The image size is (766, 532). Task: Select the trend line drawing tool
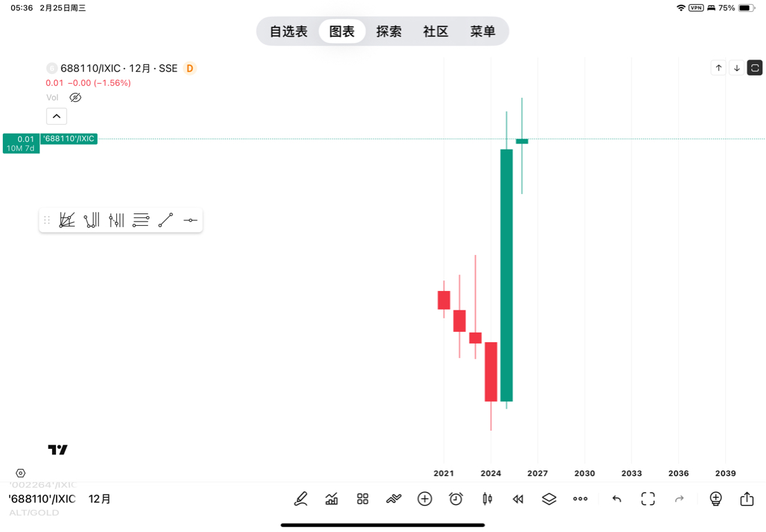pos(166,220)
